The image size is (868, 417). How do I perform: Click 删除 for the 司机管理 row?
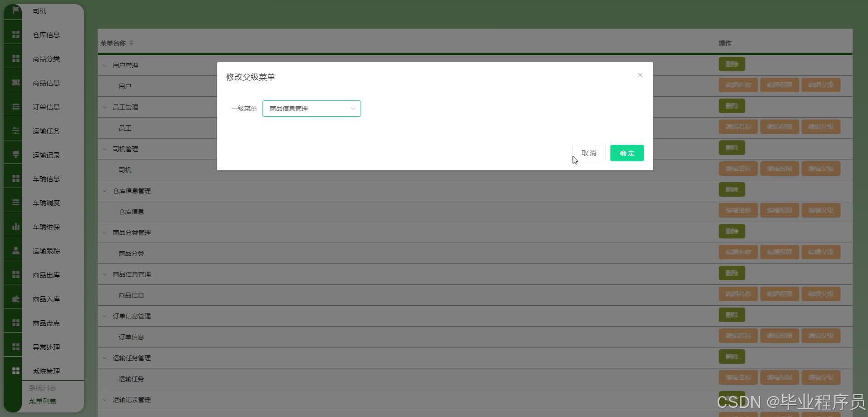point(732,148)
